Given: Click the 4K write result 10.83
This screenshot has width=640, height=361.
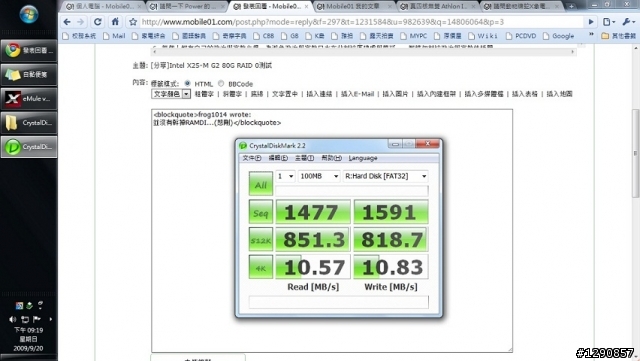Looking at the screenshot, I should [x=391, y=267].
